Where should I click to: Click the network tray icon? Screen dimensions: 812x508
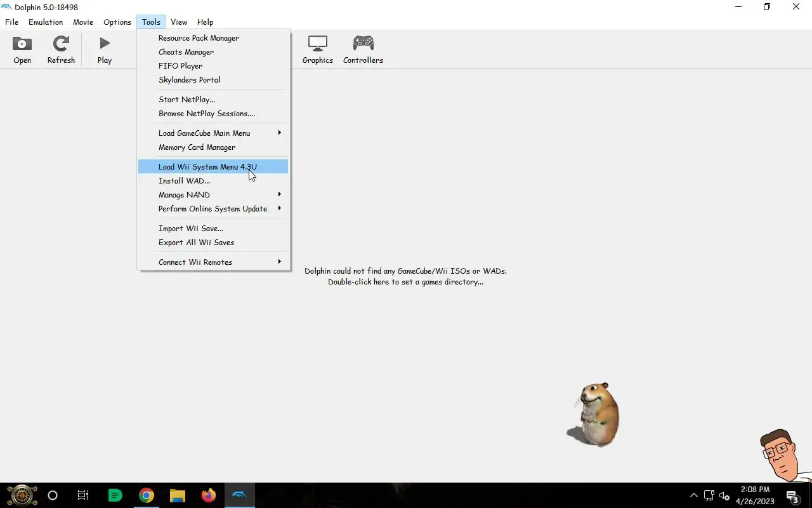click(709, 495)
